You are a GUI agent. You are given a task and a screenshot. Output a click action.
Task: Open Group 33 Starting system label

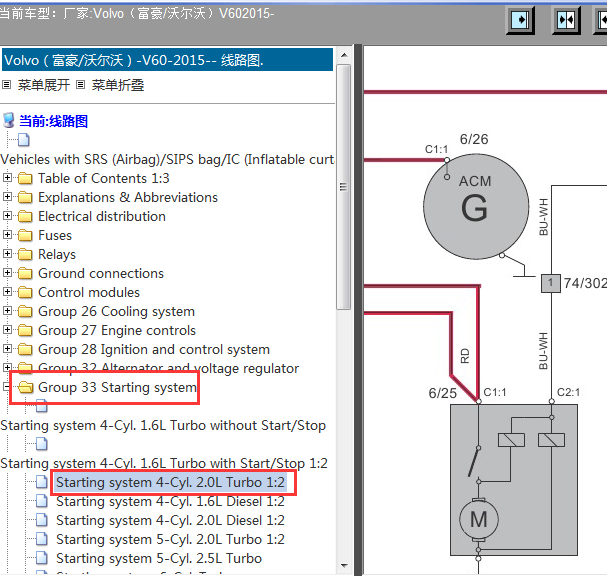click(117, 387)
